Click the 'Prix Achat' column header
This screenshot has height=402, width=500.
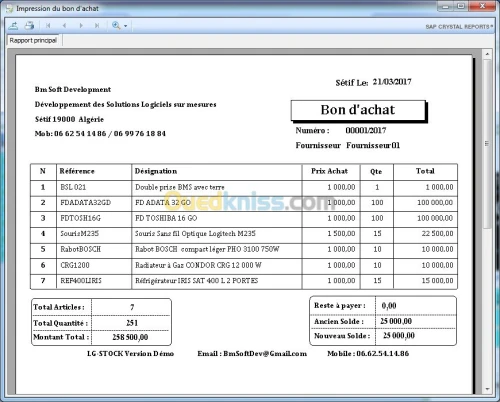[x=329, y=171]
